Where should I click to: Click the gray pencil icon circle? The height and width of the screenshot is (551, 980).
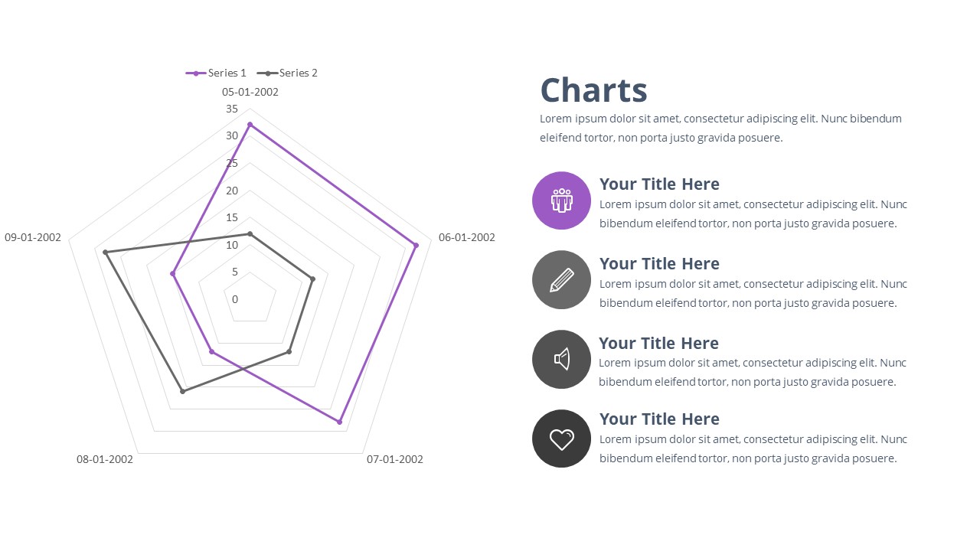(561, 280)
